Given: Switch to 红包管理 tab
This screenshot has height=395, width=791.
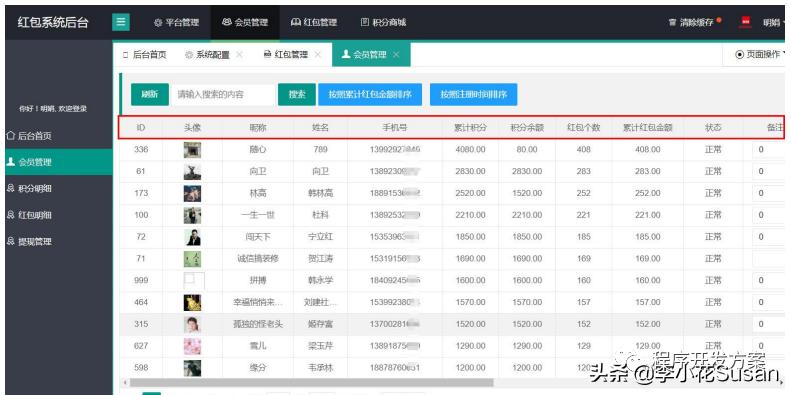Looking at the screenshot, I should click(x=286, y=55).
